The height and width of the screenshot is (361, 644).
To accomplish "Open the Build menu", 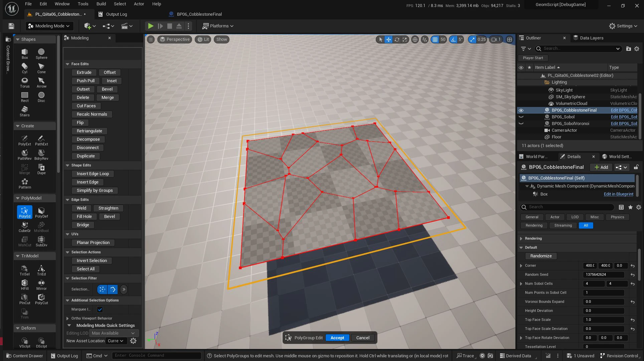I will point(101,4).
